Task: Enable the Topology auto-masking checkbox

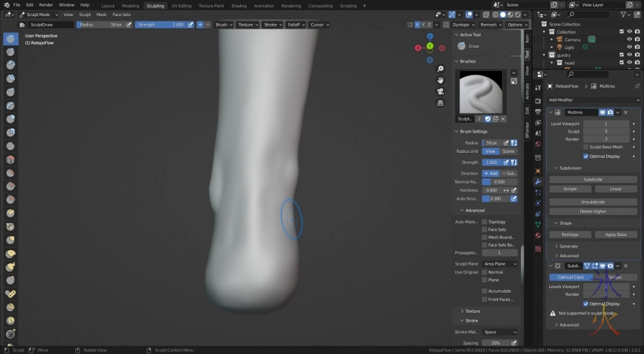Action: click(x=484, y=222)
